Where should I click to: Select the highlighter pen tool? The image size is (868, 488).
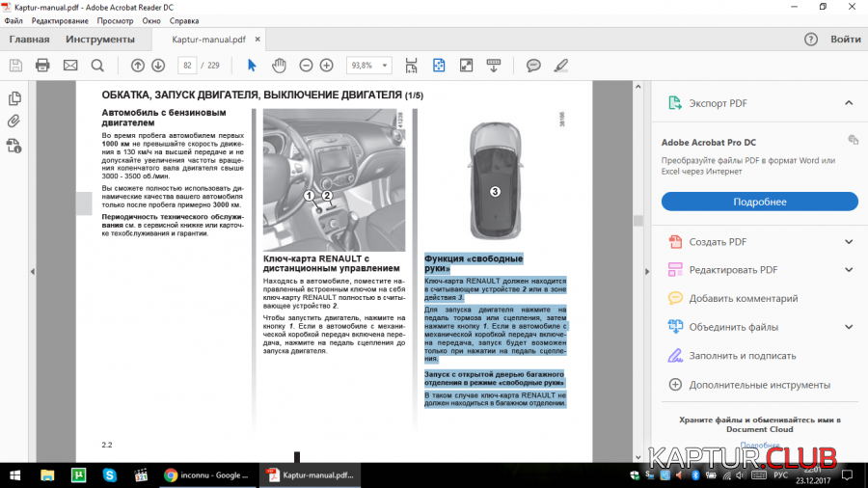(x=560, y=66)
